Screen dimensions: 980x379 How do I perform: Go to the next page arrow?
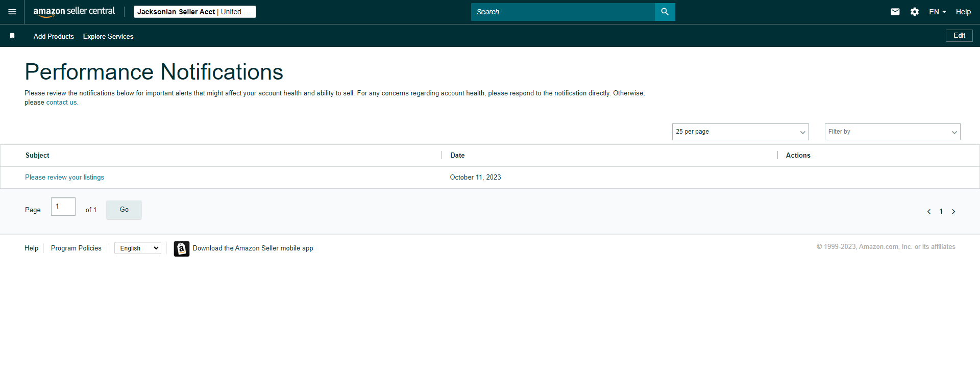[953, 212]
